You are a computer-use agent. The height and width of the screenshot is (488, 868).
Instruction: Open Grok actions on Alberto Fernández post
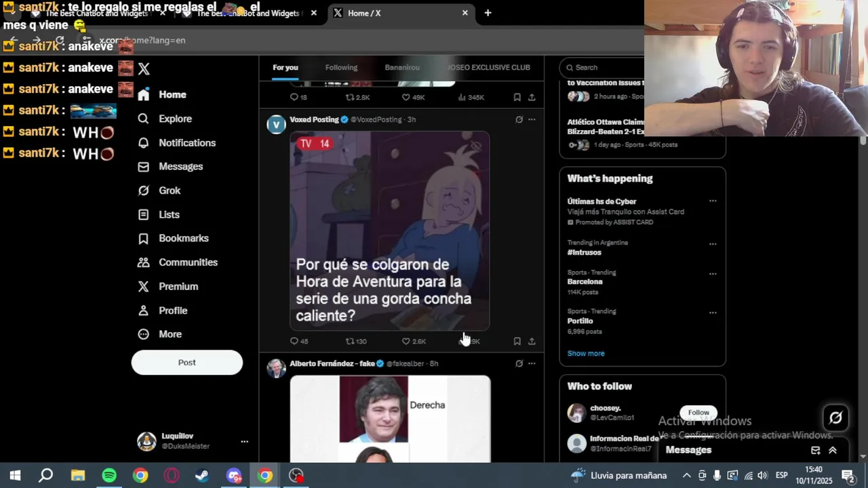click(519, 363)
